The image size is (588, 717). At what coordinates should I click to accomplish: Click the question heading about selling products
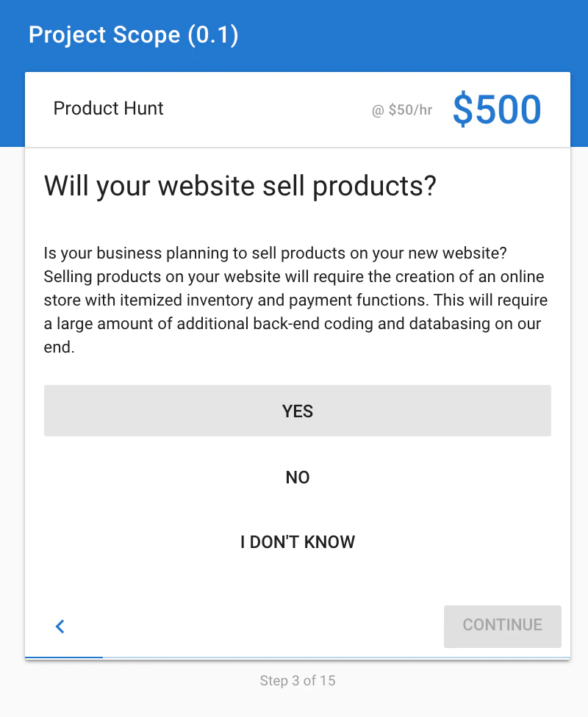pyautogui.click(x=240, y=186)
